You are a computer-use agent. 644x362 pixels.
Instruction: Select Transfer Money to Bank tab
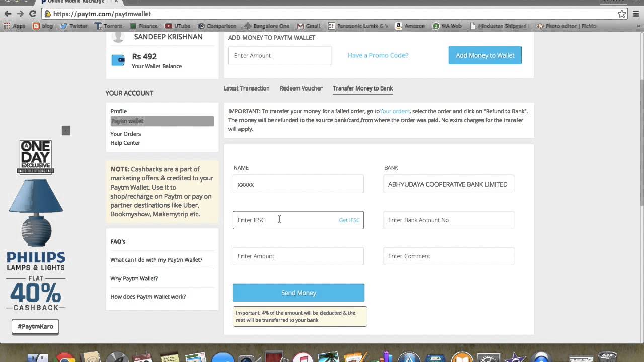[363, 88]
